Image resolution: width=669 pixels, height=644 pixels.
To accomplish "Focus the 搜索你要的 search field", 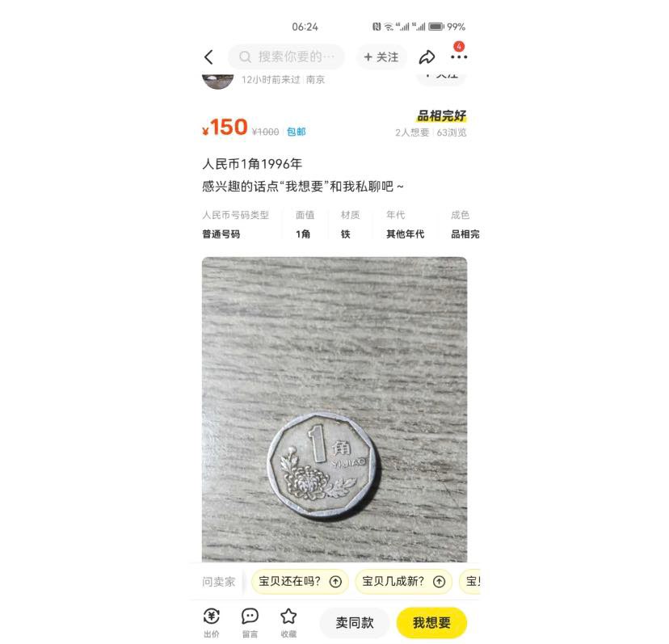I will tap(286, 57).
